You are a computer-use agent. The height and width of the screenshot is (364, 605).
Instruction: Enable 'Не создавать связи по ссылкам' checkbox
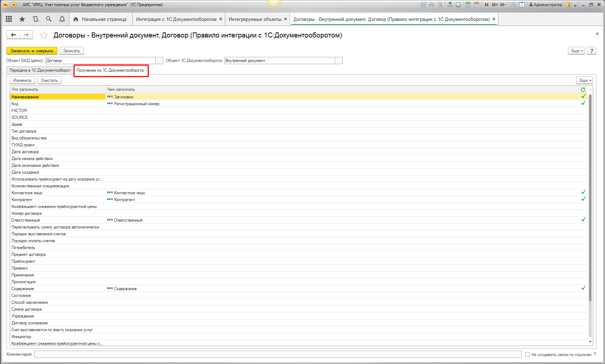click(x=527, y=355)
